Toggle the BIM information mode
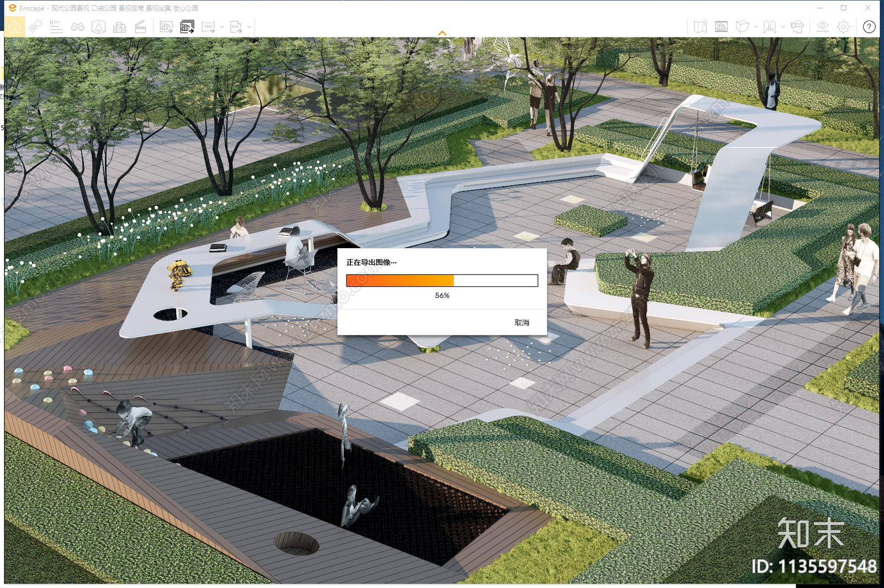The image size is (884, 588). (56, 27)
